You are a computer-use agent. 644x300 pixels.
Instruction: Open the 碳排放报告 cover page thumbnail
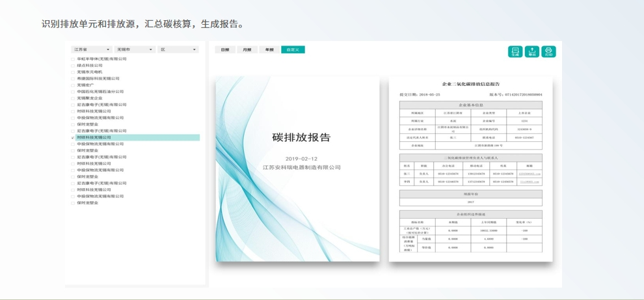(x=297, y=169)
